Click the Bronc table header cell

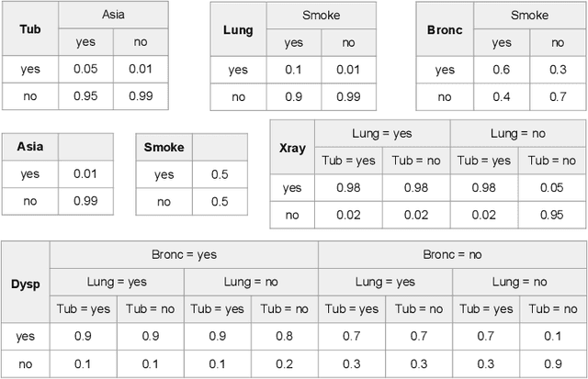pos(445,28)
